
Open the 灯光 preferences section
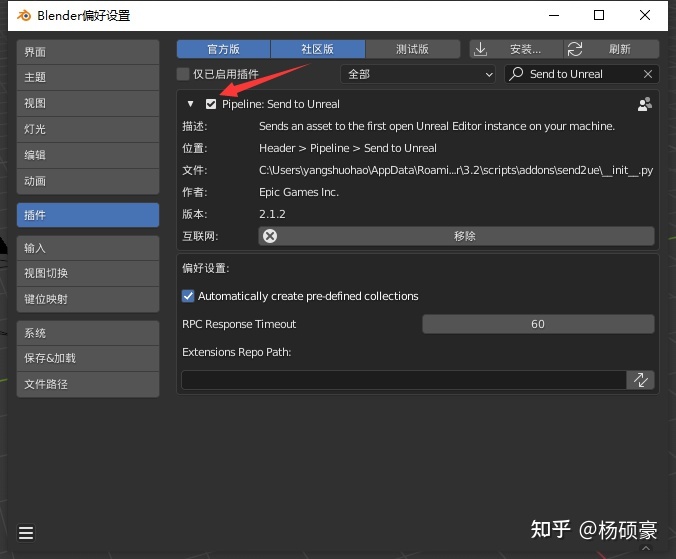pyautogui.click(x=88, y=129)
